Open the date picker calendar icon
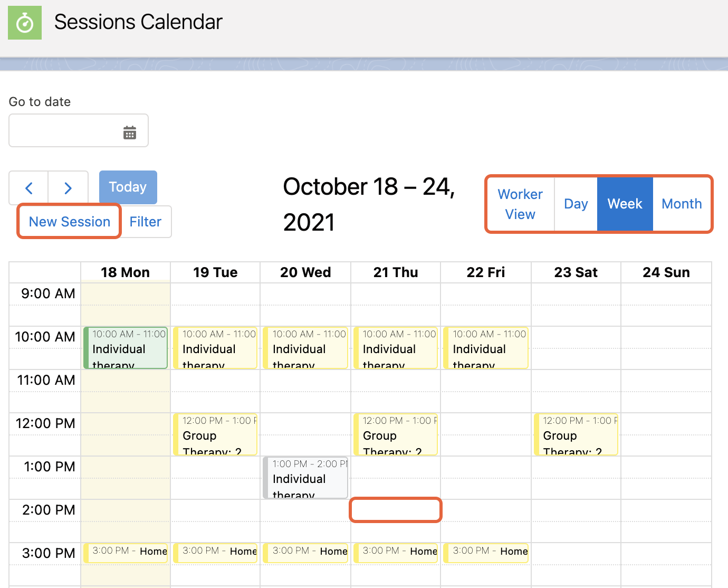728x588 pixels. 130,132
